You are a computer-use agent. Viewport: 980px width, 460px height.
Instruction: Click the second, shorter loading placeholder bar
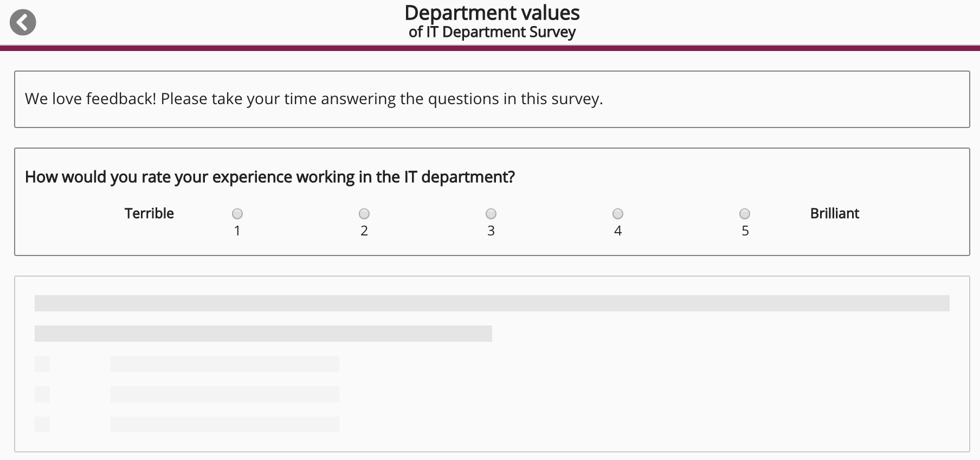click(x=263, y=334)
